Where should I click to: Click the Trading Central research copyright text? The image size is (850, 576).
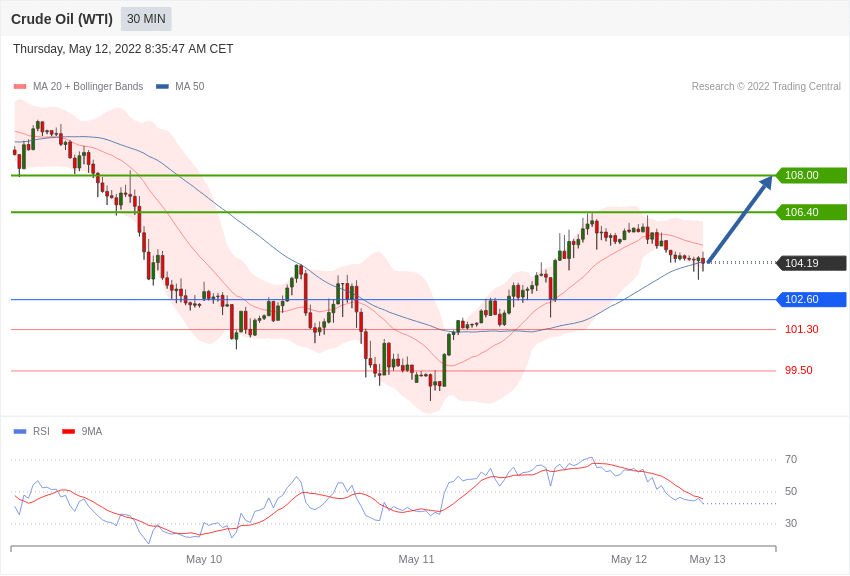coord(766,87)
